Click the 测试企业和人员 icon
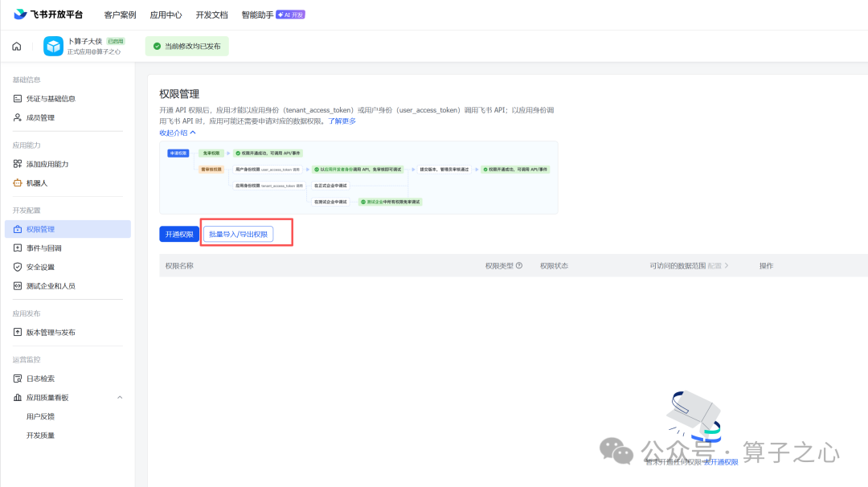This screenshot has width=868, height=487. pyautogui.click(x=18, y=285)
